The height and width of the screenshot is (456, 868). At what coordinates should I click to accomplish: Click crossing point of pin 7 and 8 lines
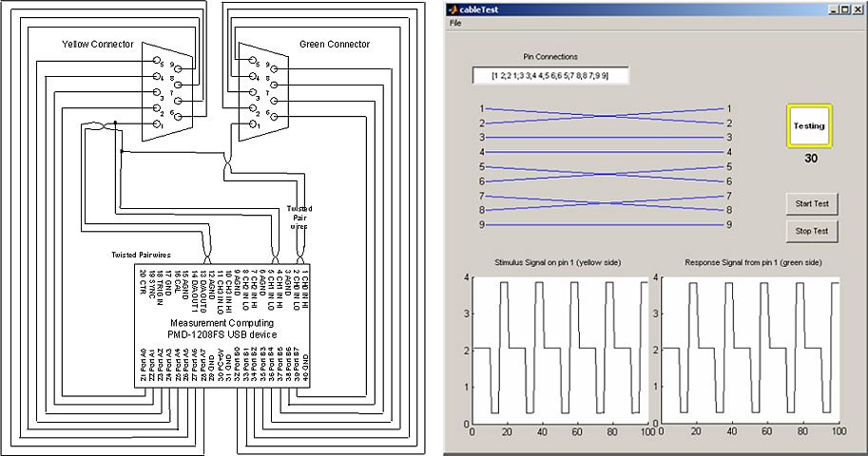tap(605, 203)
